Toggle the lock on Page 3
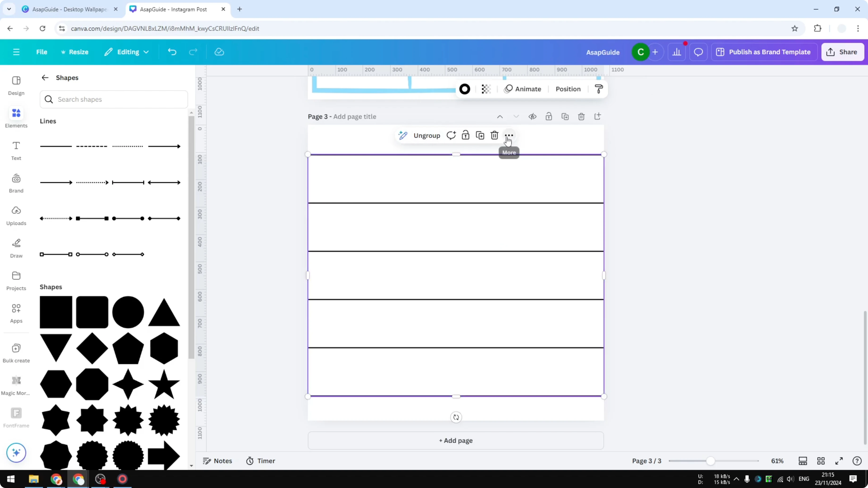This screenshot has width=868, height=488. [549, 116]
